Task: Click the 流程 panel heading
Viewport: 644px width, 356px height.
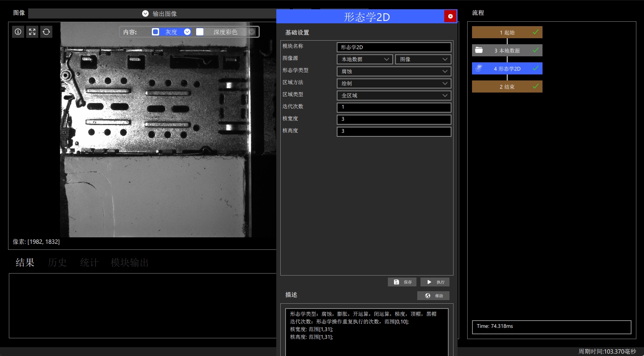Action: tap(478, 13)
